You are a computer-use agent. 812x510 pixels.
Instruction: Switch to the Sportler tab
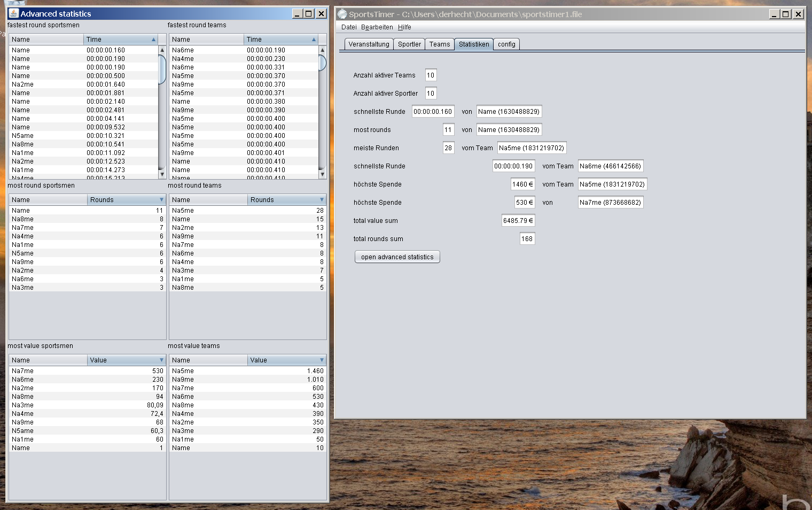[409, 44]
